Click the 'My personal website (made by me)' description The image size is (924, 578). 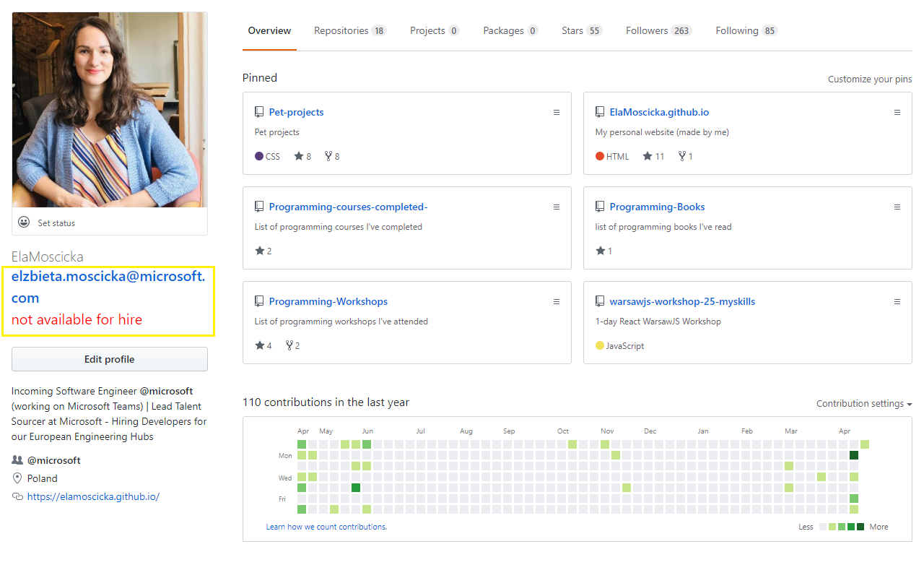[x=662, y=132]
